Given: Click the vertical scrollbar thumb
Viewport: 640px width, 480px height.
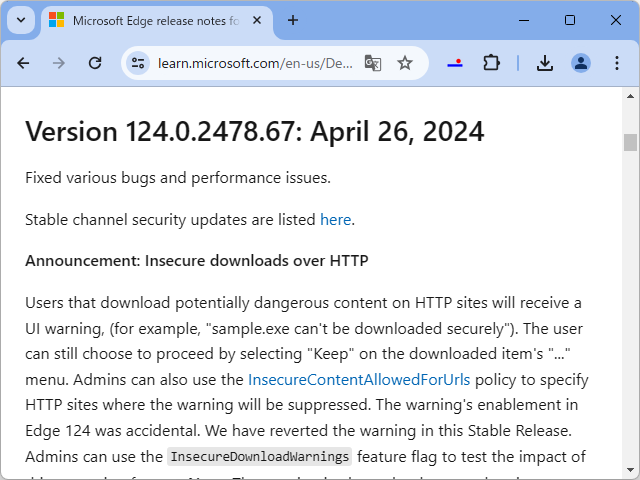Looking at the screenshot, I should [x=630, y=142].
